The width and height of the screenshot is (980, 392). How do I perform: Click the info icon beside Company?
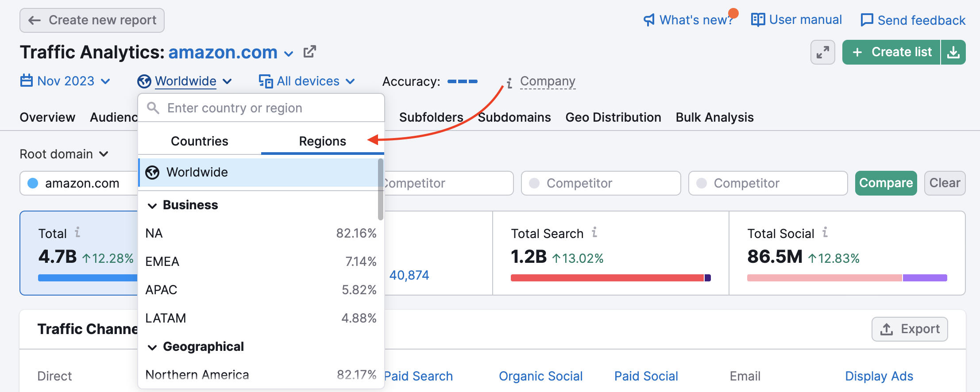coord(509,83)
